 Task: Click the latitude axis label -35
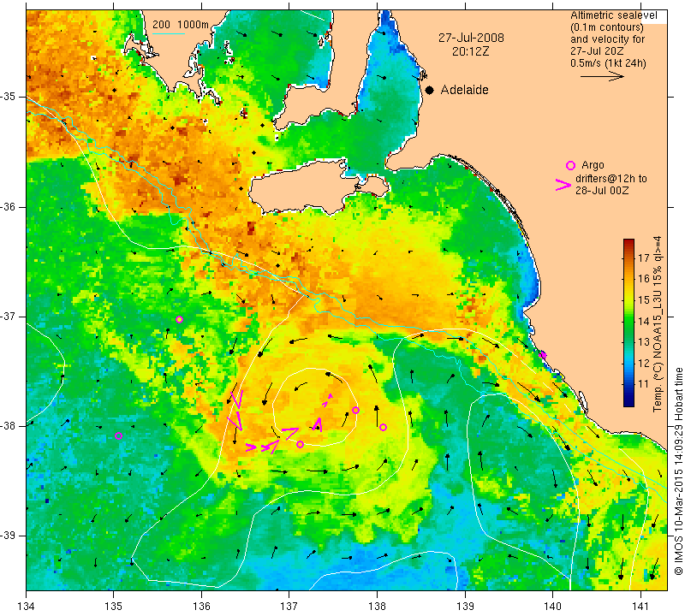tap(9, 96)
